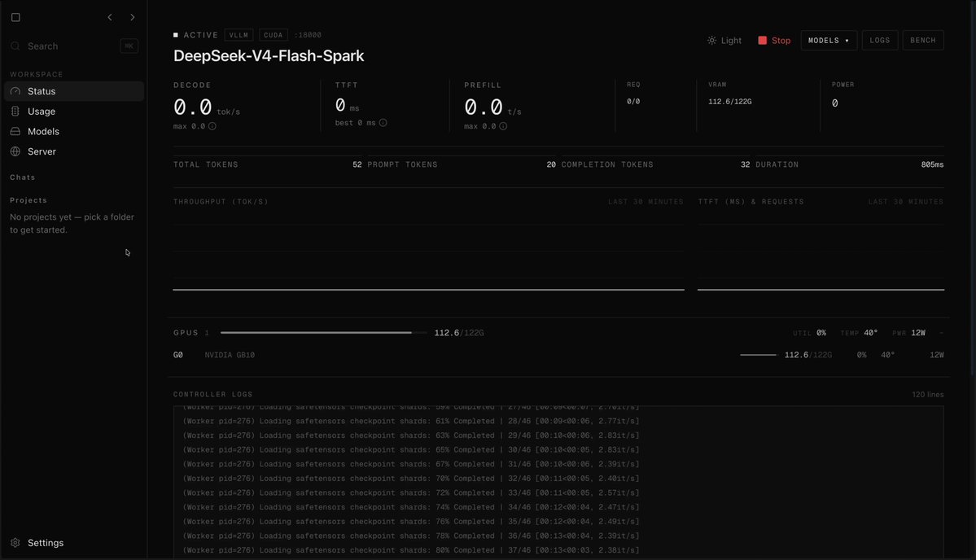This screenshot has height=560, width=976.
Task: Select the G0 NVIDIA GB10 row
Action: click(x=558, y=355)
